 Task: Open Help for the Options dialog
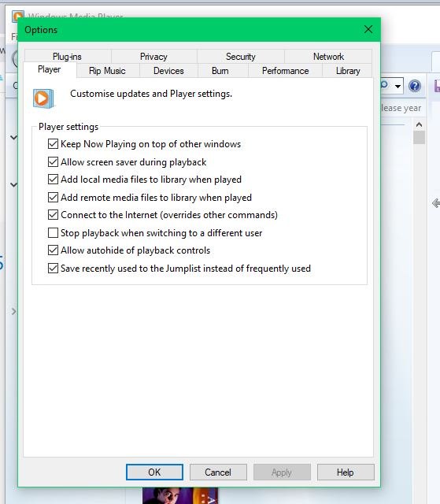(x=346, y=472)
